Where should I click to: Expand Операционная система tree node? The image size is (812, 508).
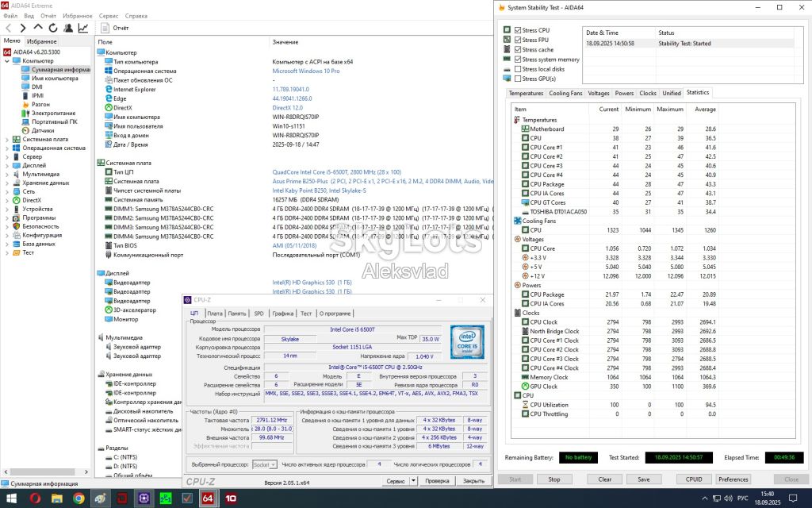(x=6, y=148)
